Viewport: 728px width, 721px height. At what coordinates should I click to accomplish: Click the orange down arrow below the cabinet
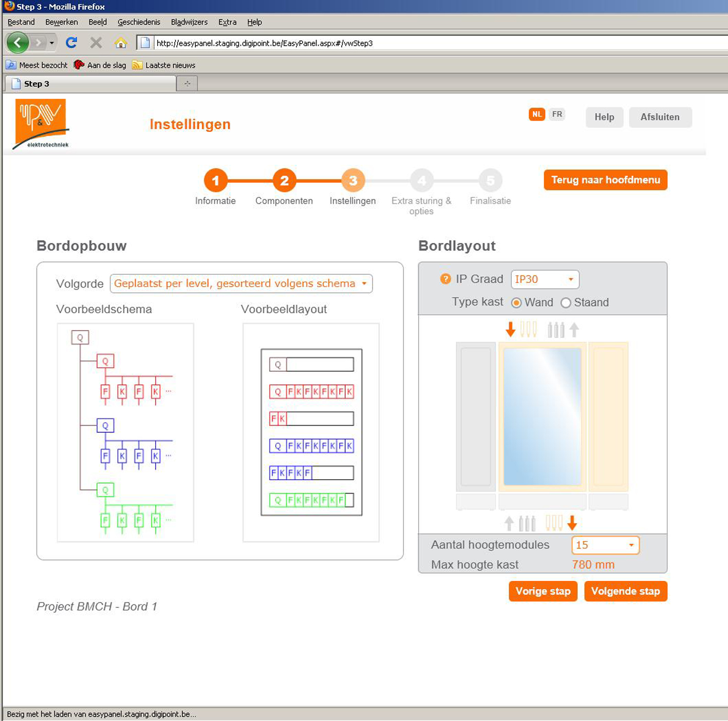(572, 523)
